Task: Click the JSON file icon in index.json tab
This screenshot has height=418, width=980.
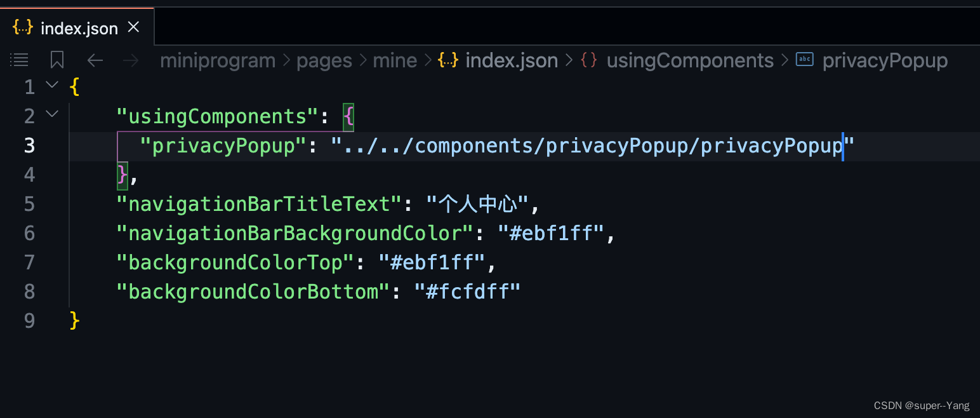Action: click(x=23, y=28)
